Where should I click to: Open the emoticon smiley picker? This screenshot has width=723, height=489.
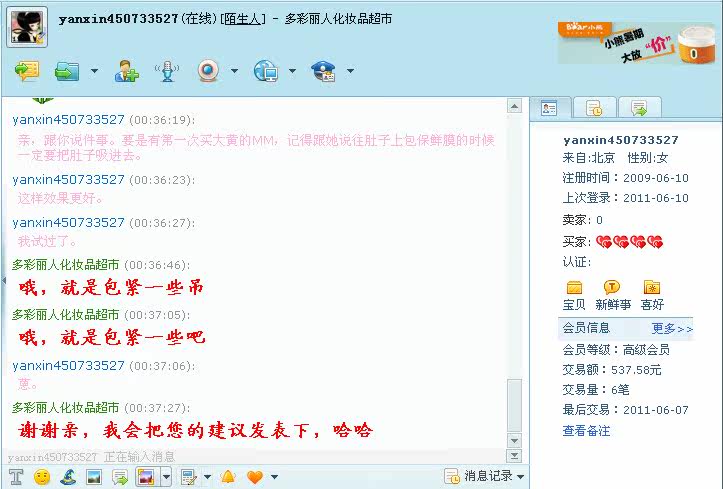click(42, 477)
